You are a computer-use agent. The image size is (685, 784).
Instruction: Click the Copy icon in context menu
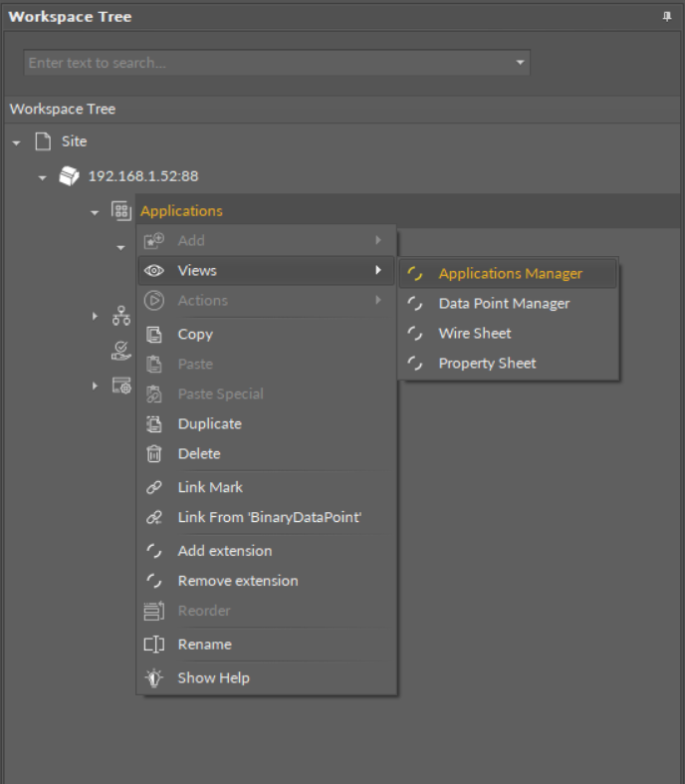(154, 335)
